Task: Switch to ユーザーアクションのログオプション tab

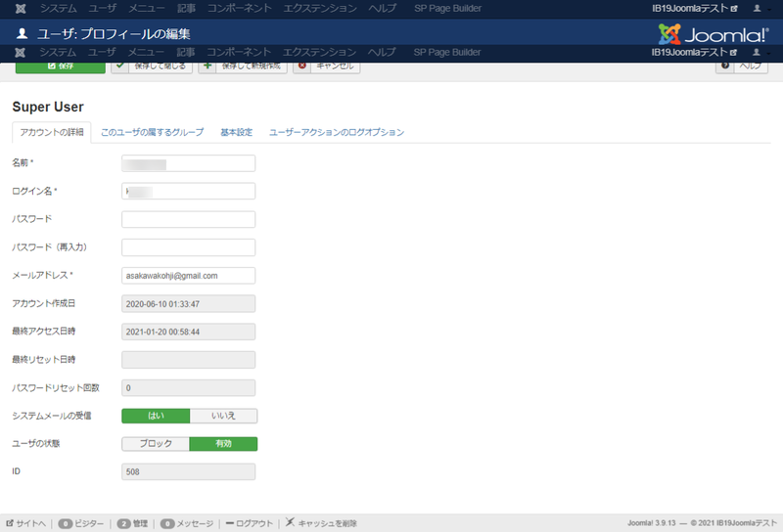Action: point(337,132)
